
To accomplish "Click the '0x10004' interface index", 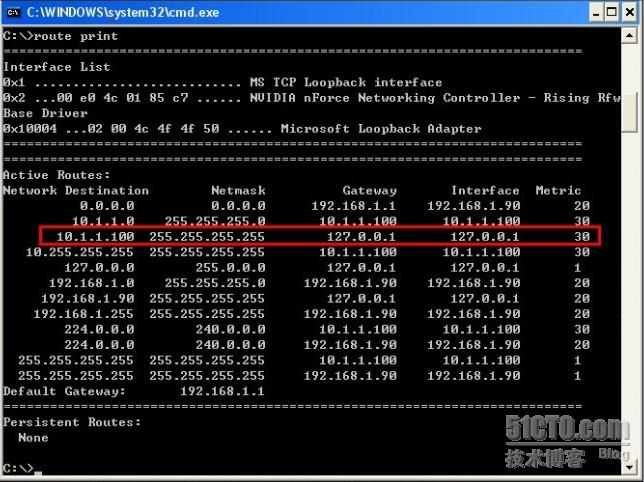I will tap(30, 129).
